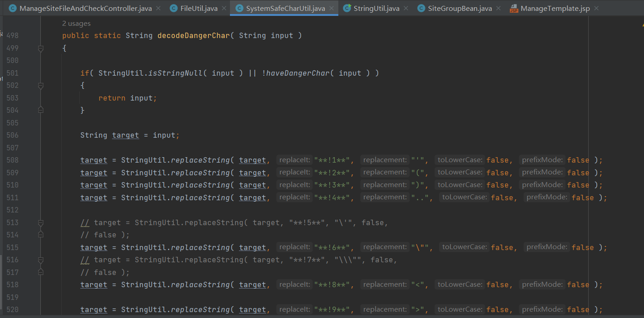Switch to the ManageSiteFileAndCheckController.java tab
The width and height of the screenshot is (644, 318).
click(85, 8)
